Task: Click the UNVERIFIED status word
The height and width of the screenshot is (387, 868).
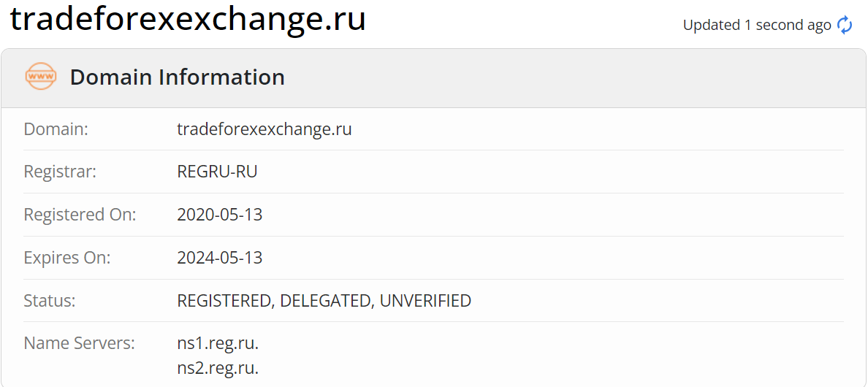Action: pyautogui.click(x=425, y=300)
